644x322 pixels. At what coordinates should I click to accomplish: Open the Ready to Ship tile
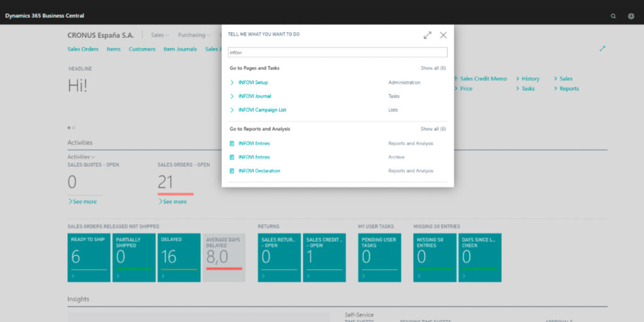tap(89, 257)
